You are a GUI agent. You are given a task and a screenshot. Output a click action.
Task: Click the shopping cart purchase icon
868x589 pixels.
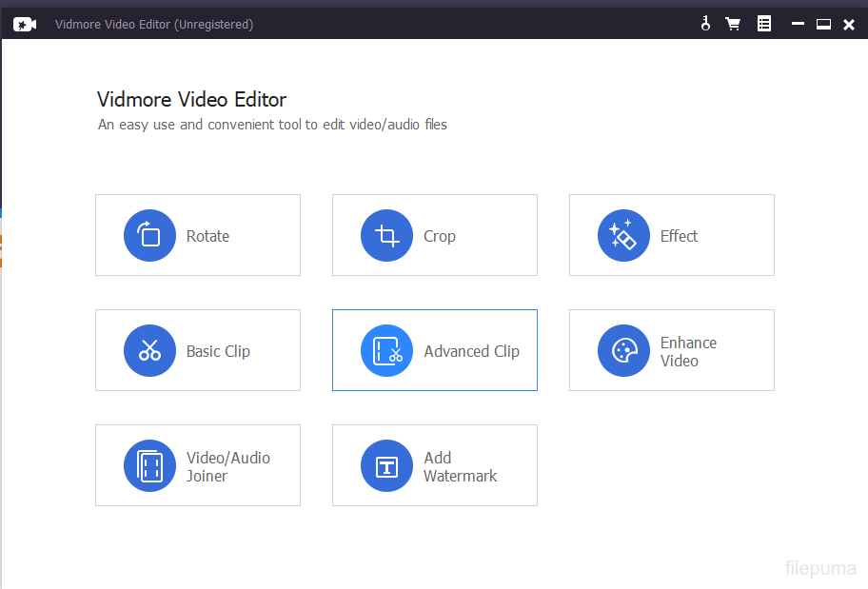733,24
